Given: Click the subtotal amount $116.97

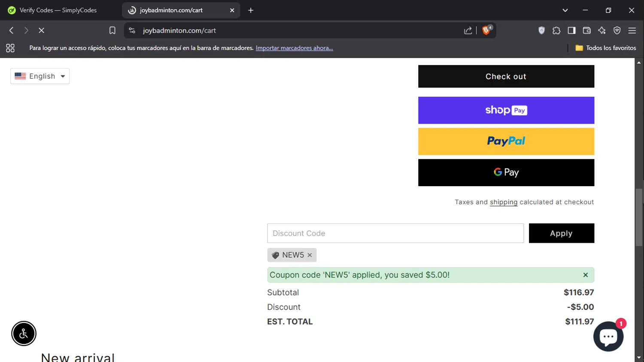Looking at the screenshot, I should [x=579, y=293].
